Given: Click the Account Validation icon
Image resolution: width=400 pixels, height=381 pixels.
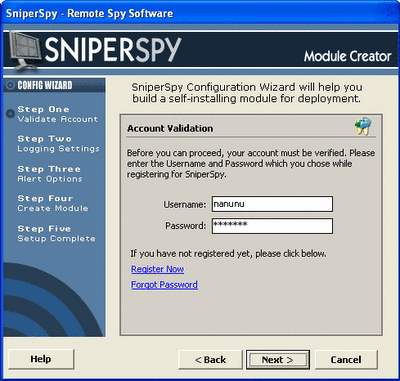Looking at the screenshot, I should coord(363,126).
